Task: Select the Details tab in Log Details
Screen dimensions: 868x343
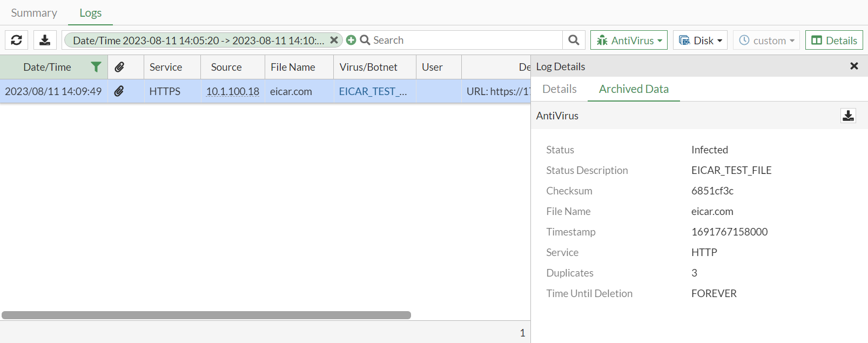Action: pos(559,89)
